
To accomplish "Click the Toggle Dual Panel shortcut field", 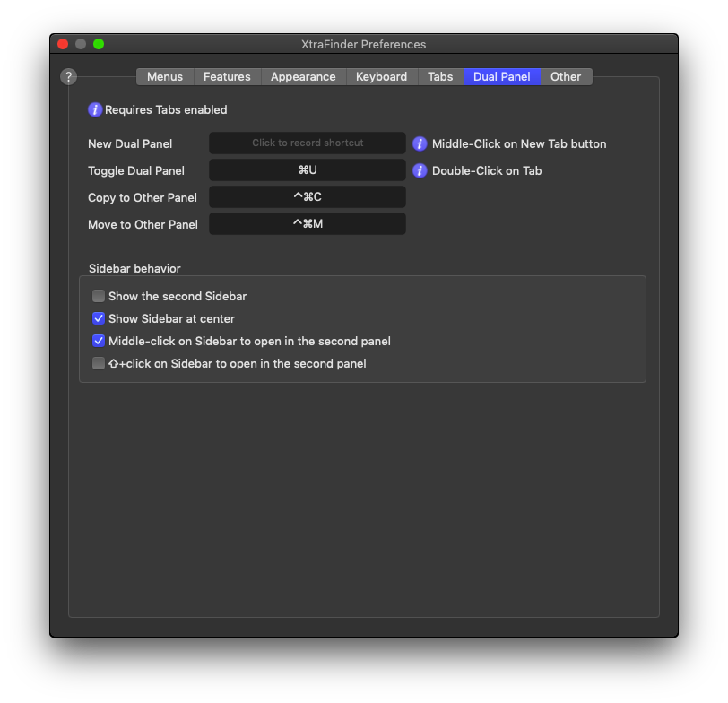I will coord(308,170).
